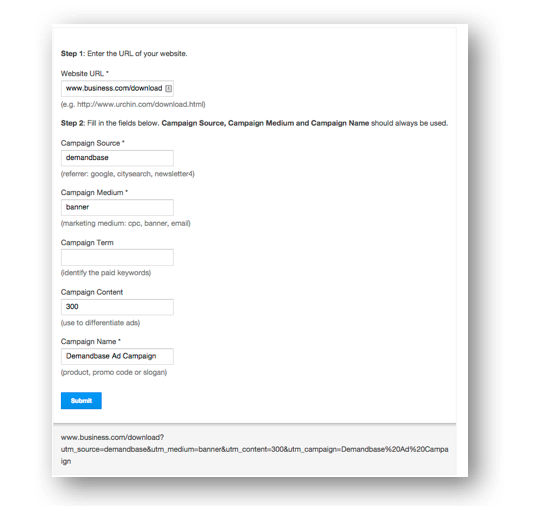
Task: Click the Submit button
Action: tap(81, 400)
